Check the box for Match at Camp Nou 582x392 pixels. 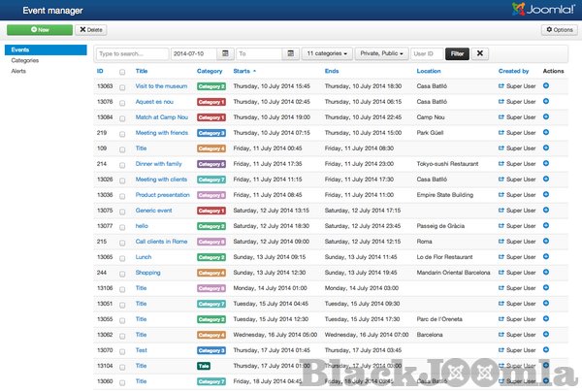pos(122,117)
